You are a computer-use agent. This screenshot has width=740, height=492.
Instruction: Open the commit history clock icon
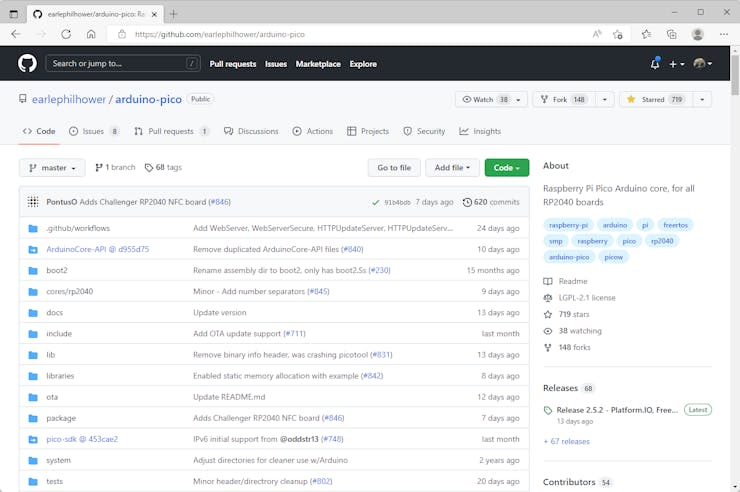pyautogui.click(x=467, y=202)
